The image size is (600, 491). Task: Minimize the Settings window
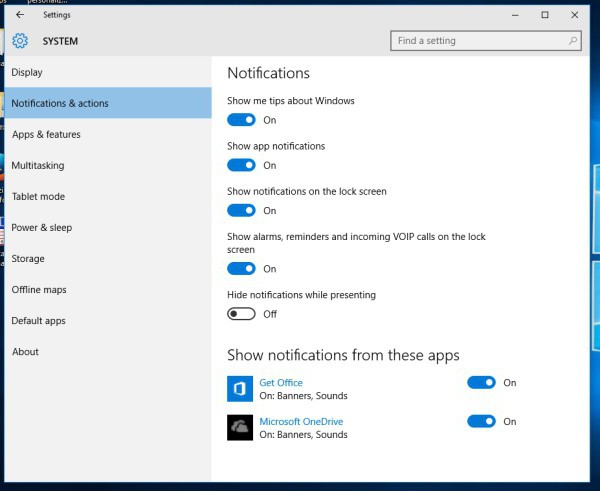click(x=516, y=15)
